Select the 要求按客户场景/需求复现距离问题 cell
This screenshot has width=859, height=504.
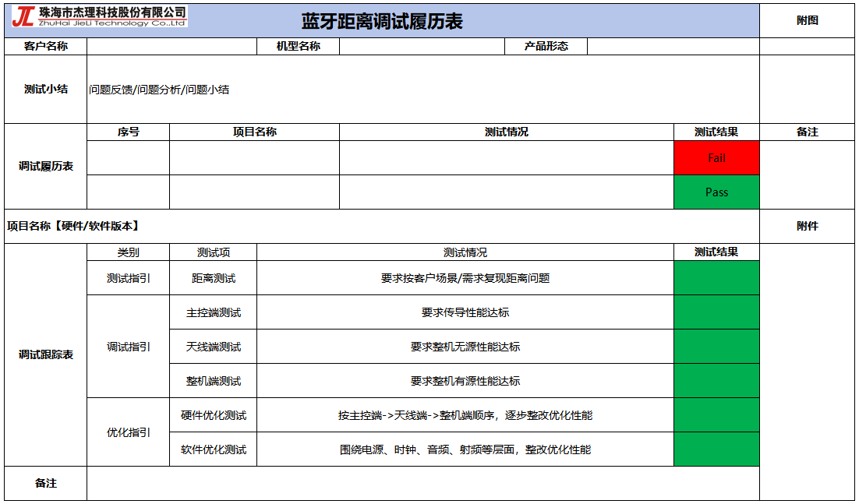point(465,278)
